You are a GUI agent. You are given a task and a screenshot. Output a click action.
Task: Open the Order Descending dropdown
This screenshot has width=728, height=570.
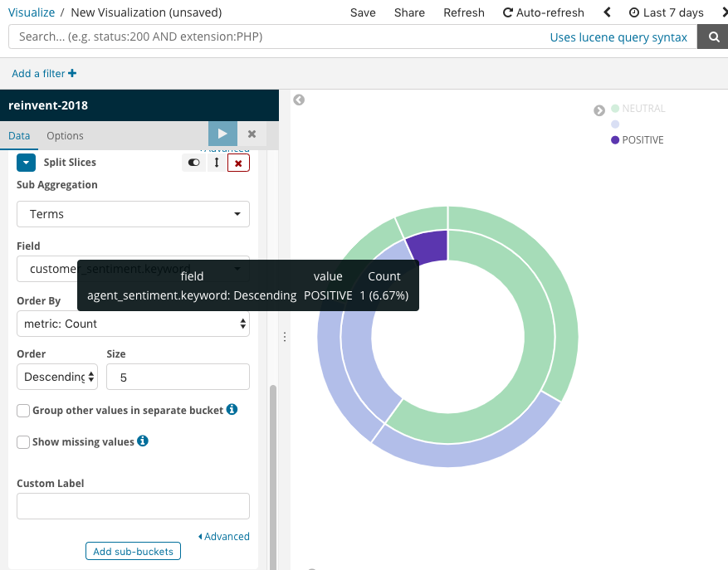click(57, 377)
